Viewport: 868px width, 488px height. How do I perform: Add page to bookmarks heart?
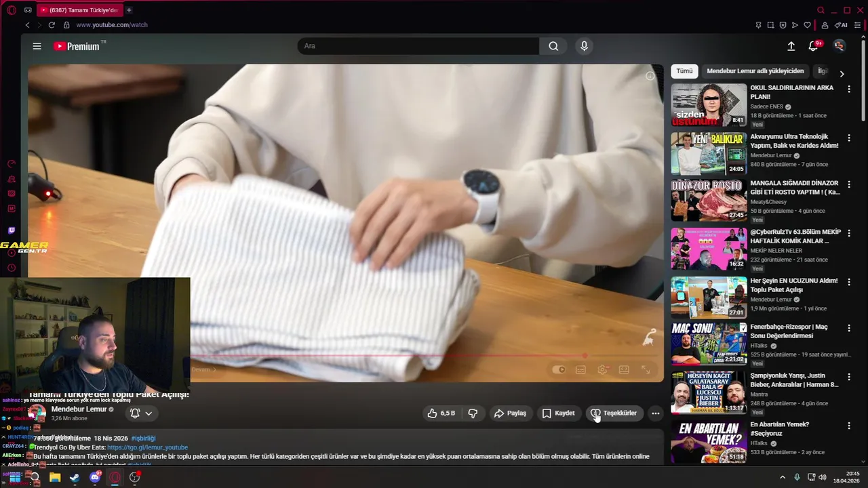click(807, 25)
